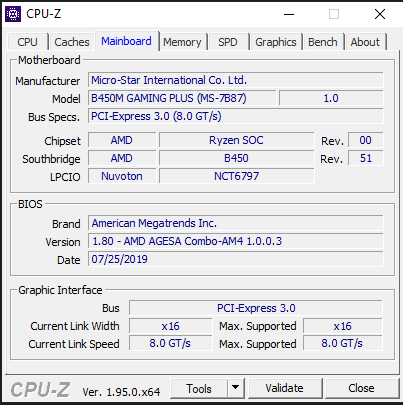Select BIOS Version 1.80 AGESA field
The image size is (403, 405).
236,241
